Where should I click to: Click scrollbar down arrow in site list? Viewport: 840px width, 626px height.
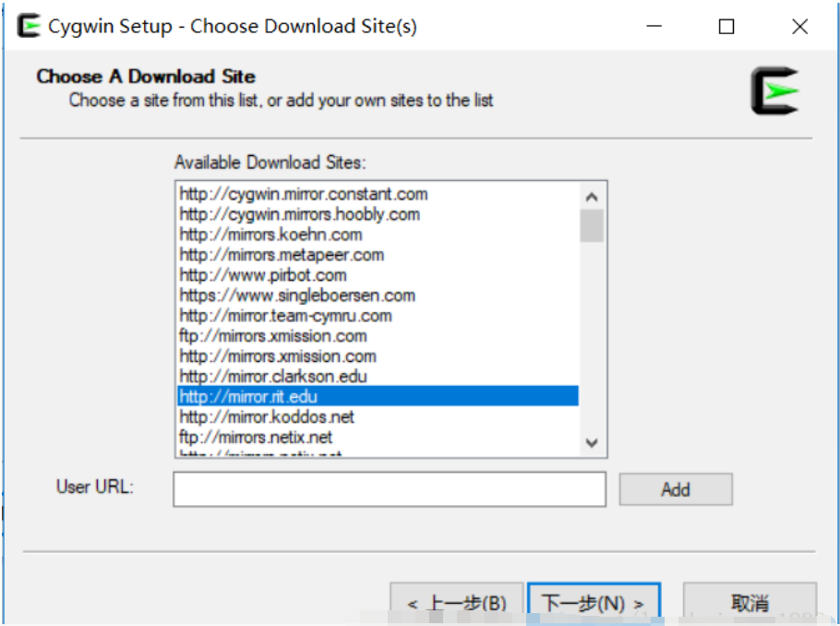592,442
